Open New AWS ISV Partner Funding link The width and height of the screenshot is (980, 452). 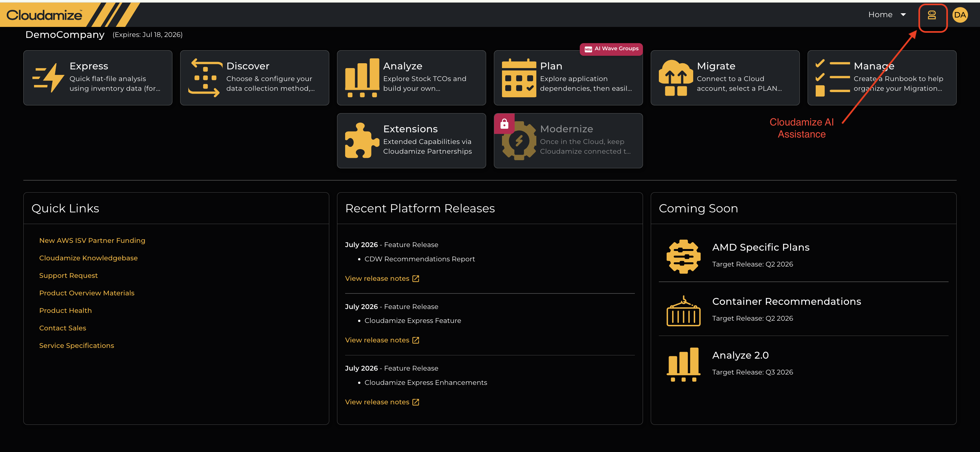pos(92,241)
